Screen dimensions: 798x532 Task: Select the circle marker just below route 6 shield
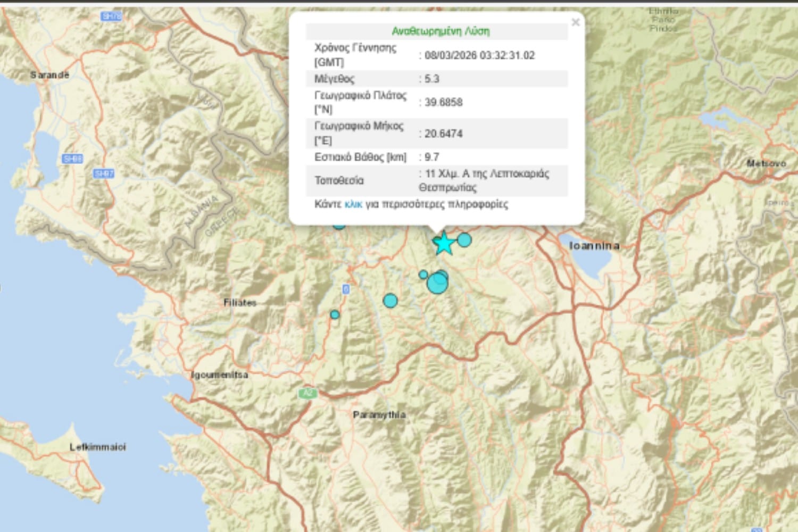(335, 314)
